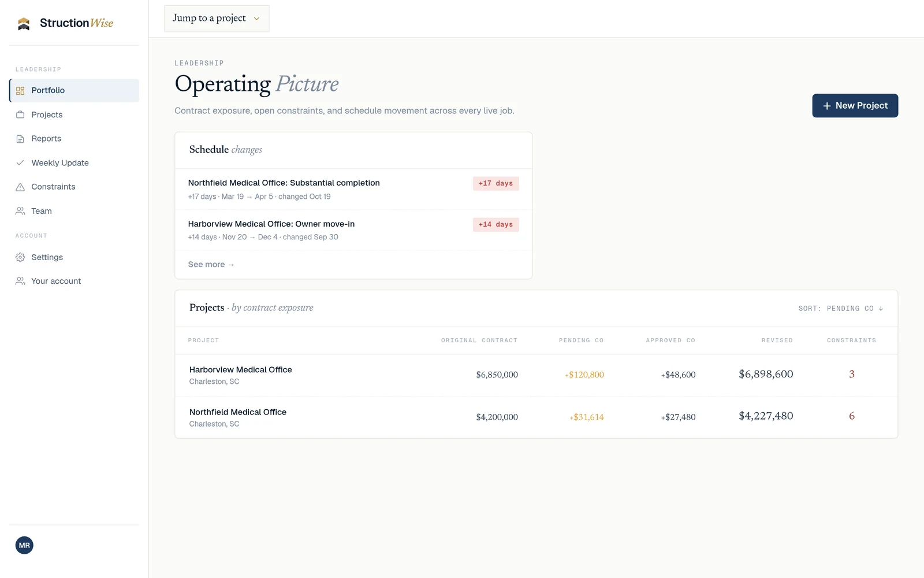Click the Constraints warning triangle icon

[20, 187]
